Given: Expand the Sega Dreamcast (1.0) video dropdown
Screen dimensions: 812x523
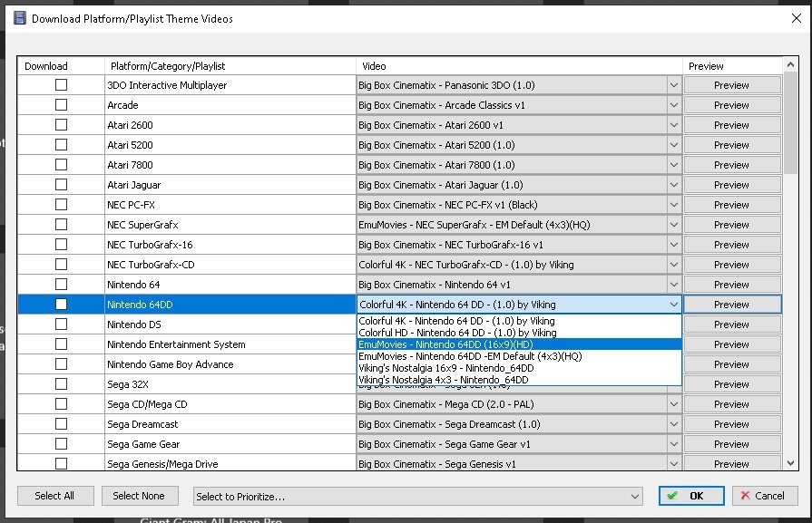Looking at the screenshot, I should click(674, 424).
